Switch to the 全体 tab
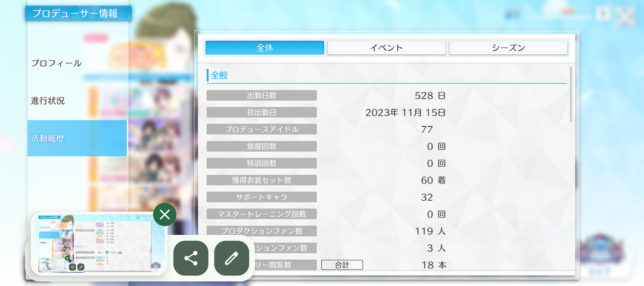Image resolution: width=644 pixels, height=286 pixels. click(x=265, y=48)
